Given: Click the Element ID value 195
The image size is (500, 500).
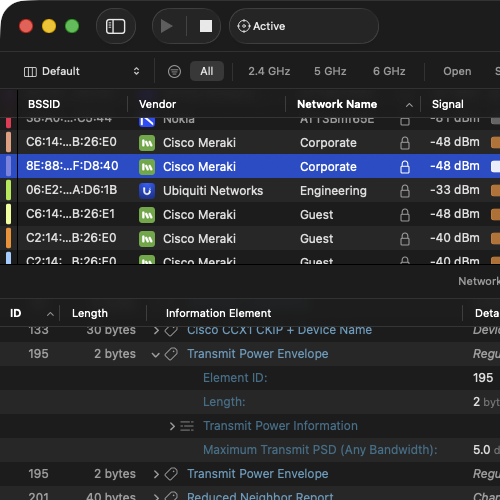Looking at the screenshot, I should (x=483, y=378).
